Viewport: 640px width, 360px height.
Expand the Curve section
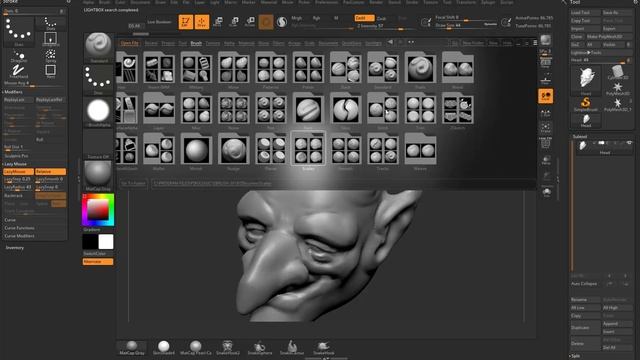click(x=10, y=220)
